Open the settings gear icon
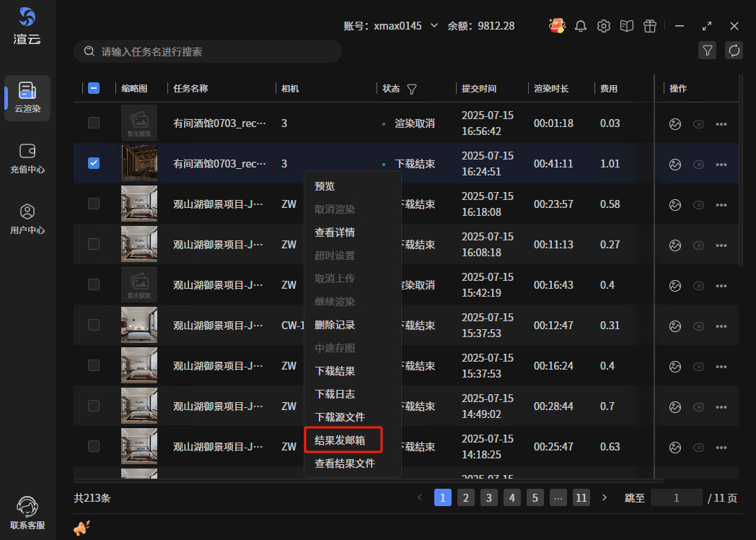 (x=604, y=26)
